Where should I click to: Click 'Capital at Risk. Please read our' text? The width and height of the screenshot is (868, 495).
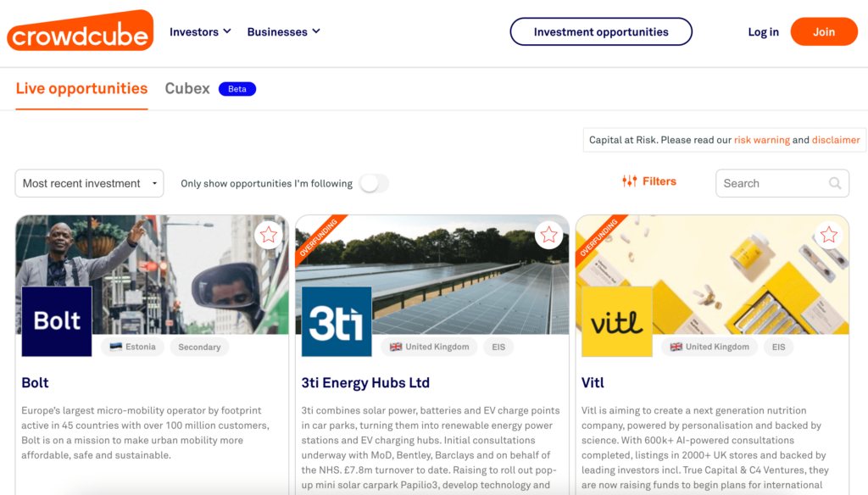point(659,140)
